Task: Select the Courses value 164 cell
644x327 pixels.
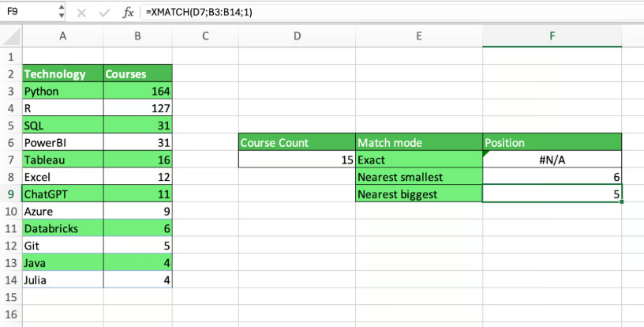Action: tap(137, 92)
